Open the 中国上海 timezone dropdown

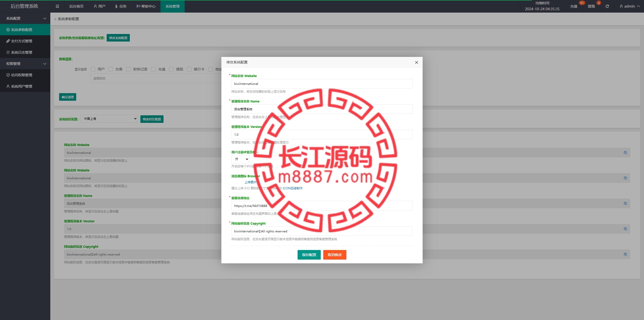(x=109, y=119)
